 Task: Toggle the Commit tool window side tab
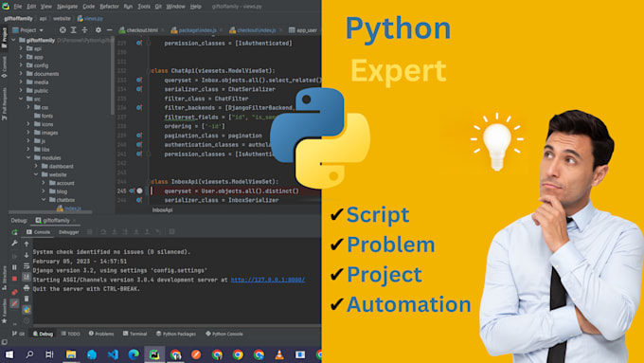(x=4, y=66)
